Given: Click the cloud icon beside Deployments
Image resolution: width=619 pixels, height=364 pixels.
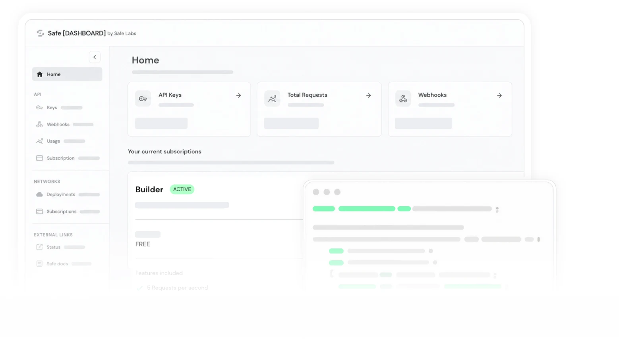Looking at the screenshot, I should coord(39,195).
